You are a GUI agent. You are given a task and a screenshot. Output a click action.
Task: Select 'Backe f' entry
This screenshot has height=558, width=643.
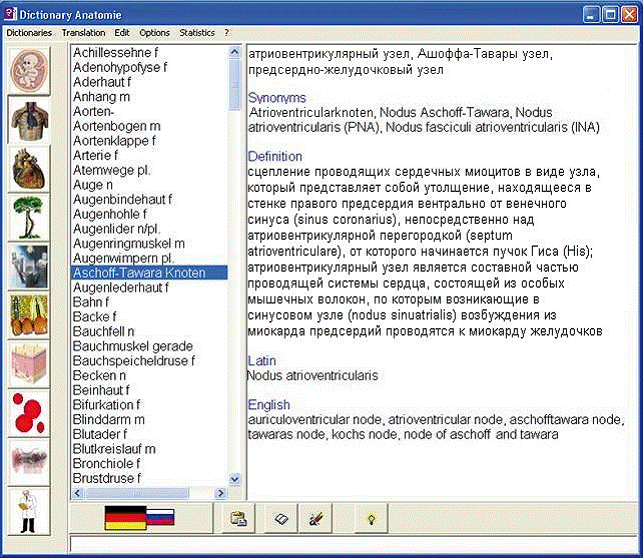tap(94, 317)
